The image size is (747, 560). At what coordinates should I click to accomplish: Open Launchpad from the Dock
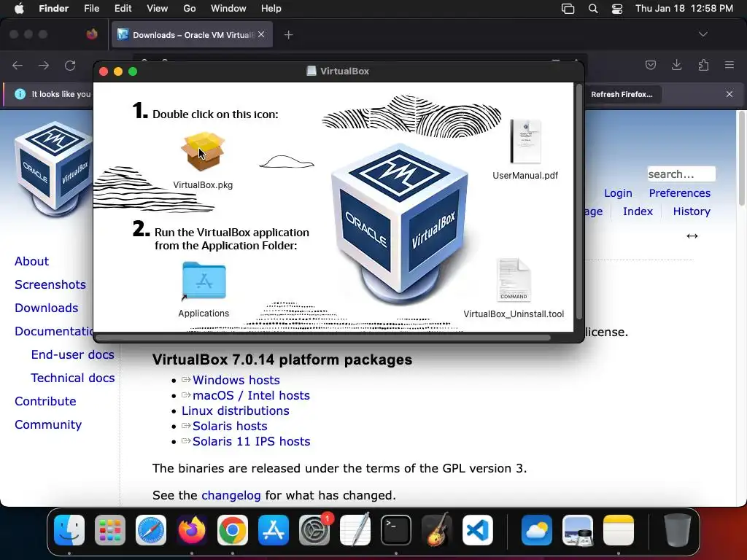pos(110,530)
